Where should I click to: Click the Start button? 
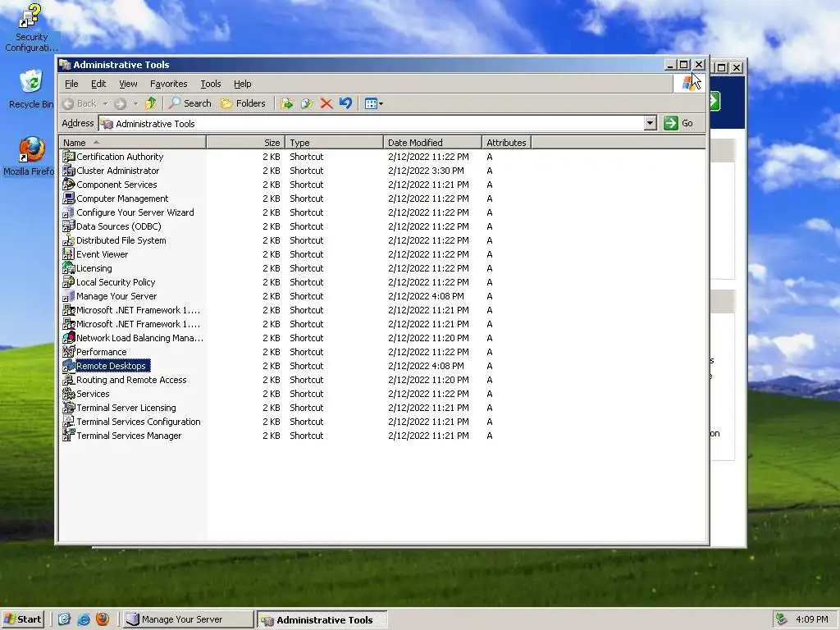click(x=22, y=619)
